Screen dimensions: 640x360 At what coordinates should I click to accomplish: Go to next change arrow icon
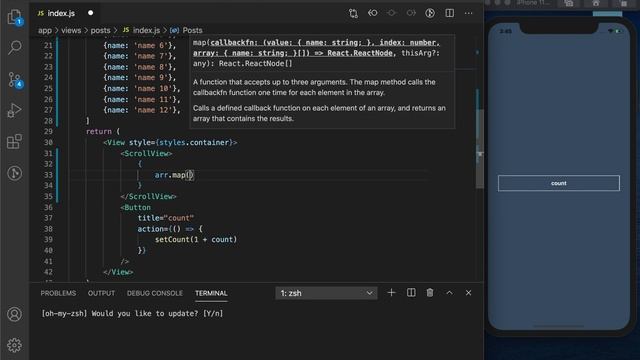point(411,13)
